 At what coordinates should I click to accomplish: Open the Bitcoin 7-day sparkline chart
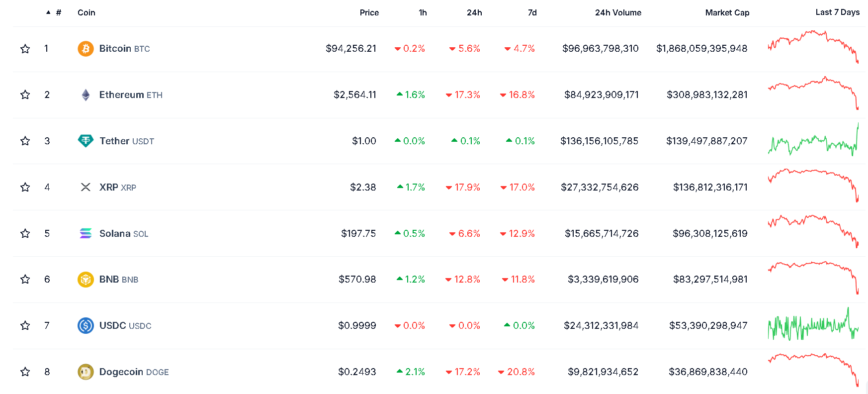pyautogui.click(x=813, y=47)
